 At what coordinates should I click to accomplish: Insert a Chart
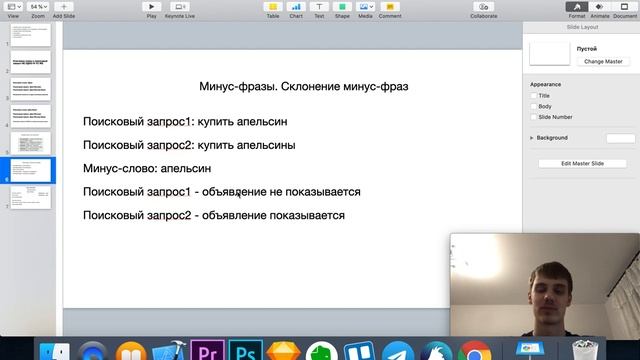296,7
